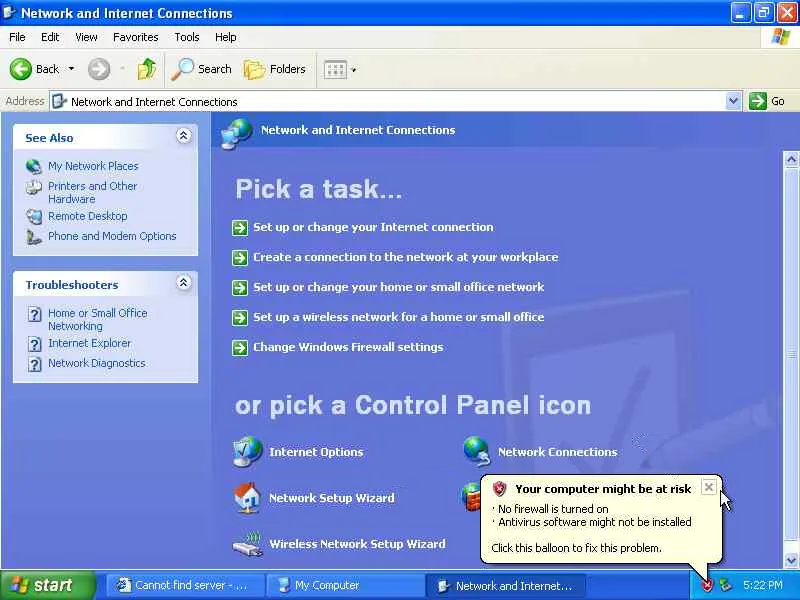Click the green Go arrow button
Image resolution: width=800 pixels, height=600 pixels.
tap(758, 101)
